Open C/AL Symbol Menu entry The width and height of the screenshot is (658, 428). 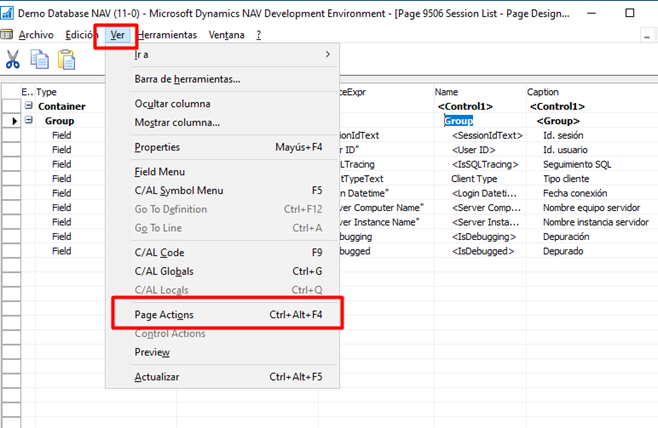point(222,191)
